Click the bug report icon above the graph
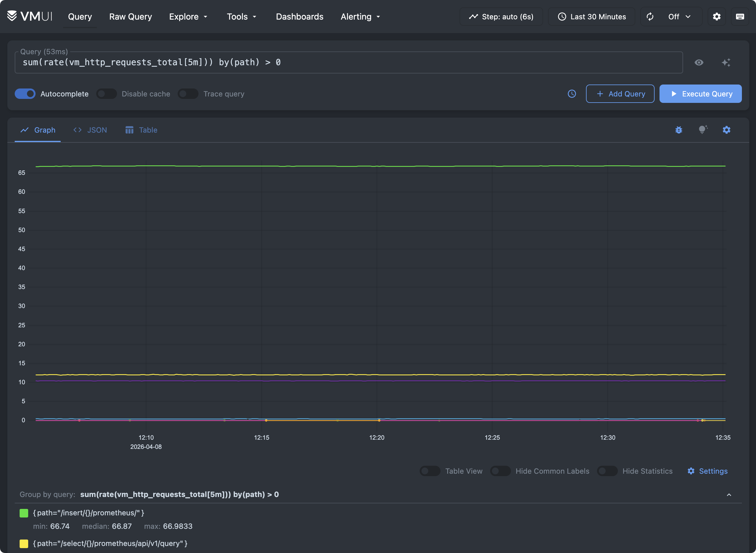This screenshot has height=553, width=756. (x=678, y=130)
